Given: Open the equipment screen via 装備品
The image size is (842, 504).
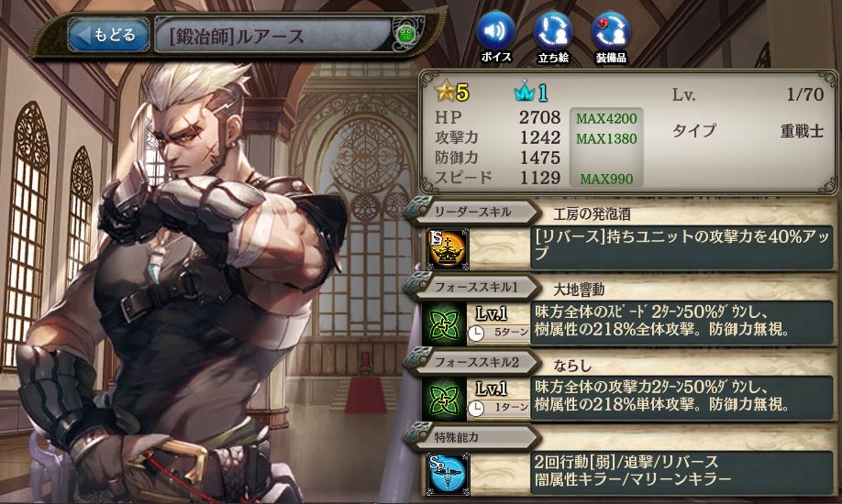Looking at the screenshot, I should click(x=611, y=37).
